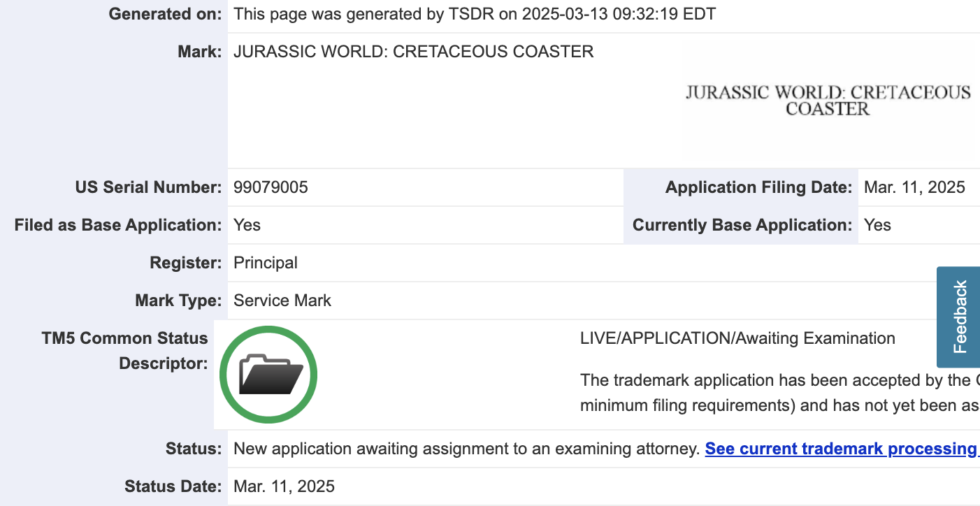Click the Filed as Base Application "Yes" value

click(247, 225)
